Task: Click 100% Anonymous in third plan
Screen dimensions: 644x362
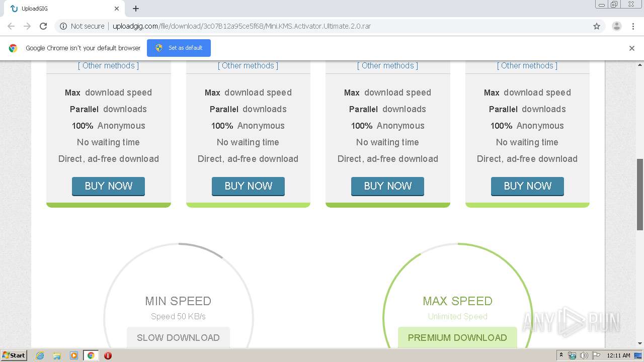Action: click(x=387, y=126)
